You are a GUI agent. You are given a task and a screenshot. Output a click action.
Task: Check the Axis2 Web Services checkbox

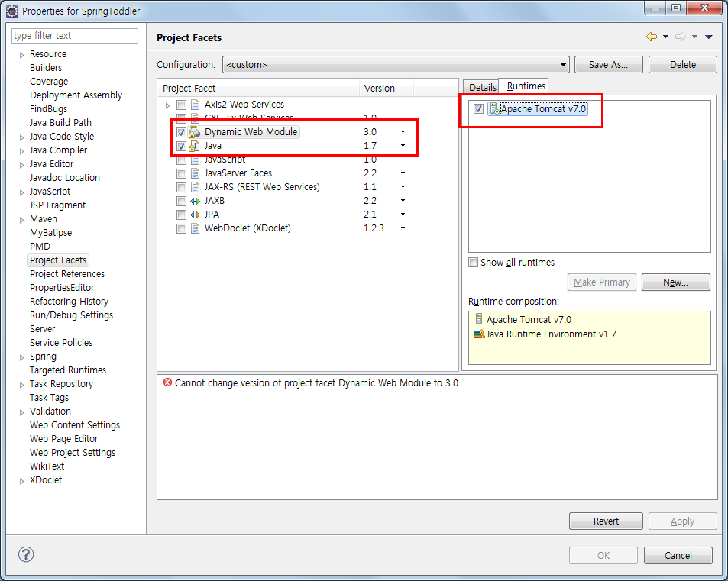tap(181, 105)
